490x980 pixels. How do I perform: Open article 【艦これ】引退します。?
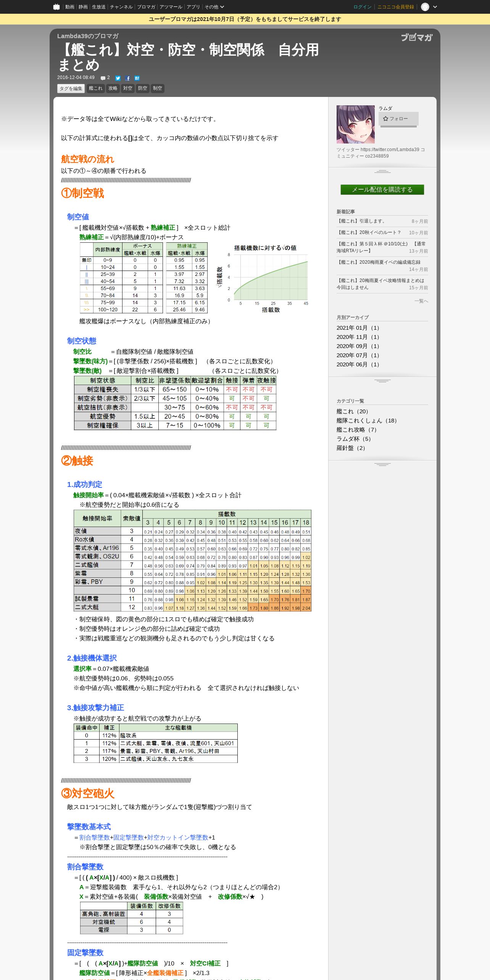[362, 221]
